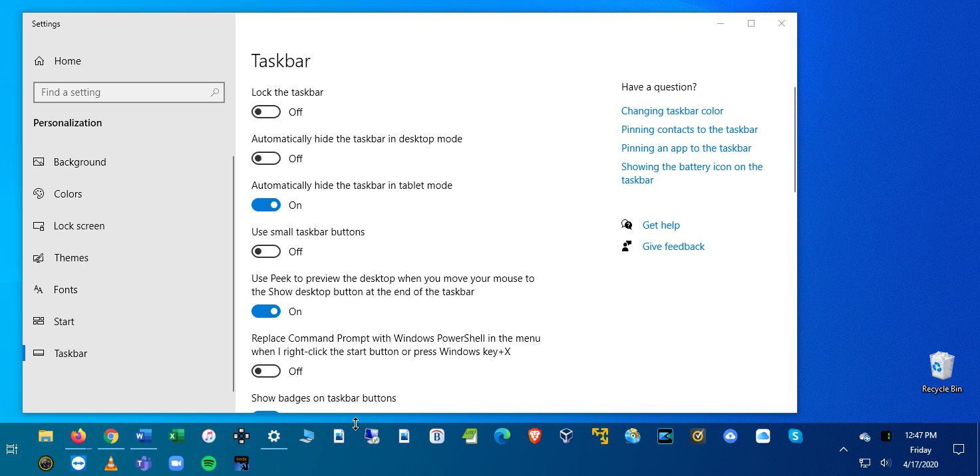This screenshot has height=476, width=980.
Task: Open Background personalization page
Action: (x=128, y=162)
